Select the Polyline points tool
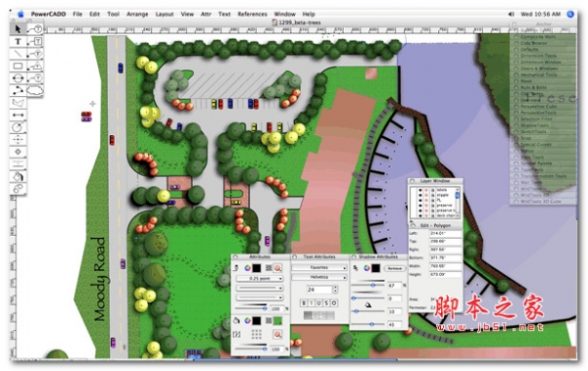 [18, 90]
